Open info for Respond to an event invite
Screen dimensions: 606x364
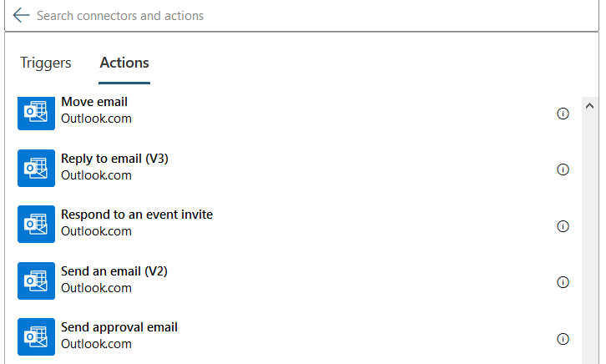point(563,226)
